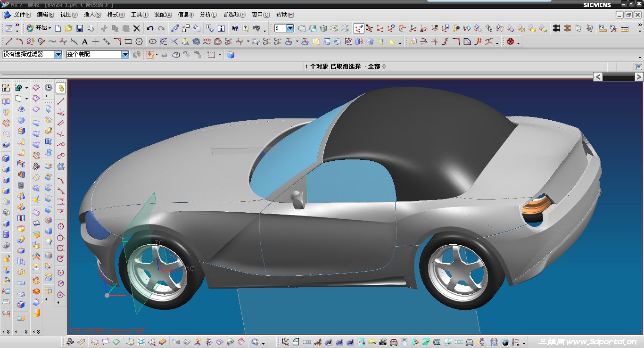Screen dimensions: 644x348
Task: Open the 分析(L) menu
Action: click(208, 15)
